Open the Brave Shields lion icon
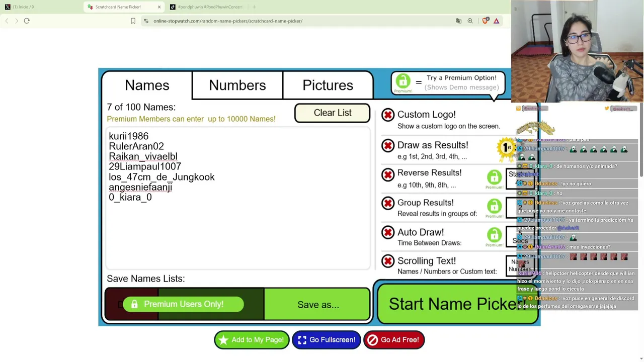The width and height of the screenshot is (644, 362). 485,21
